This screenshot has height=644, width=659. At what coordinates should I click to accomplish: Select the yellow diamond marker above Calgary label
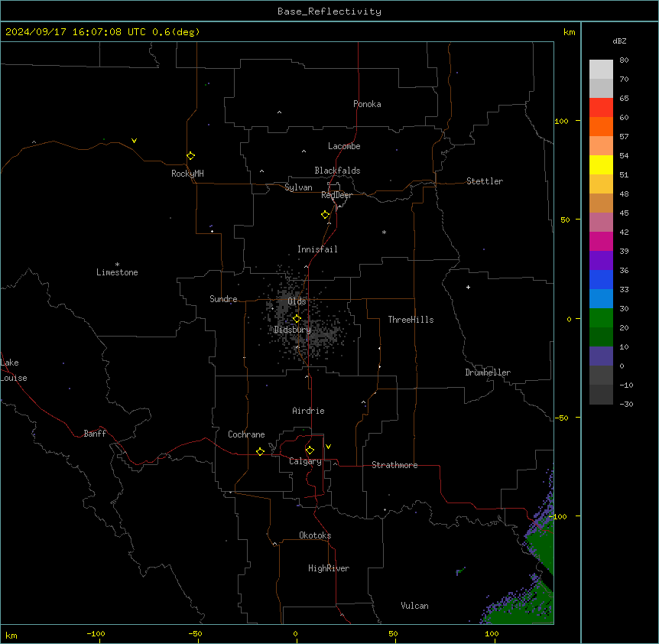310,450
